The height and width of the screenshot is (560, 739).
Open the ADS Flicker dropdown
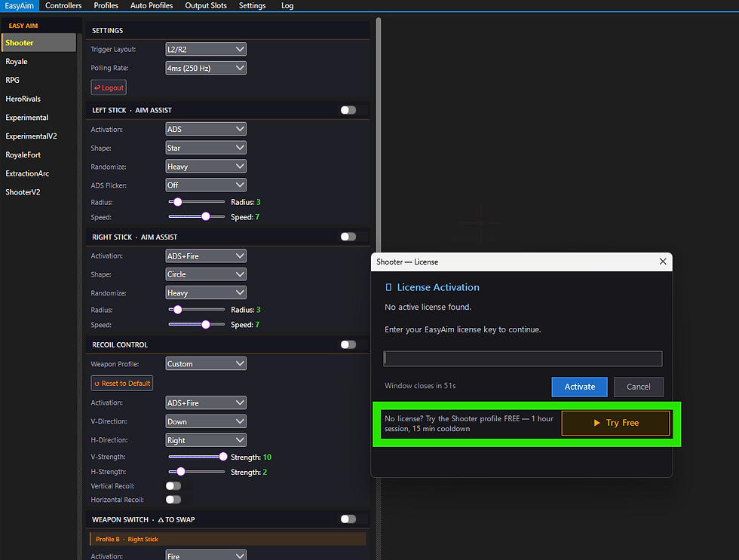coord(205,185)
